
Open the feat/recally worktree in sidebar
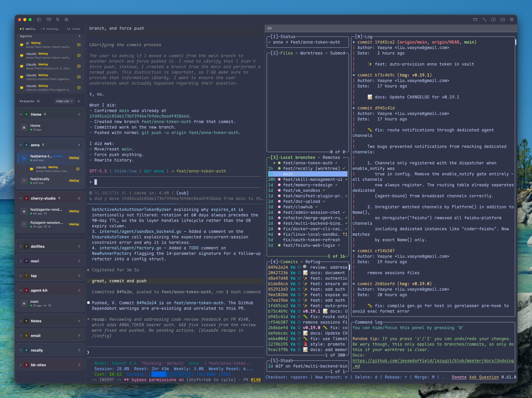point(50,181)
